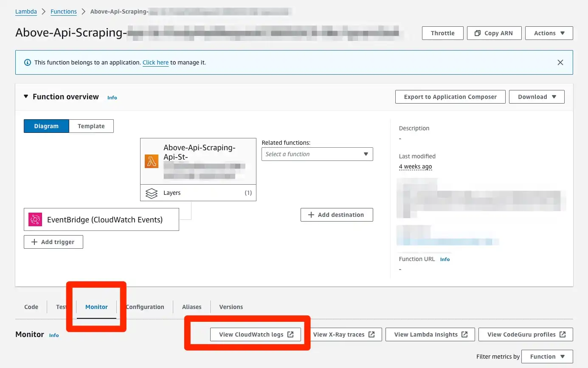Click the info circle icon in banner
The width and height of the screenshot is (588, 368).
click(28, 62)
